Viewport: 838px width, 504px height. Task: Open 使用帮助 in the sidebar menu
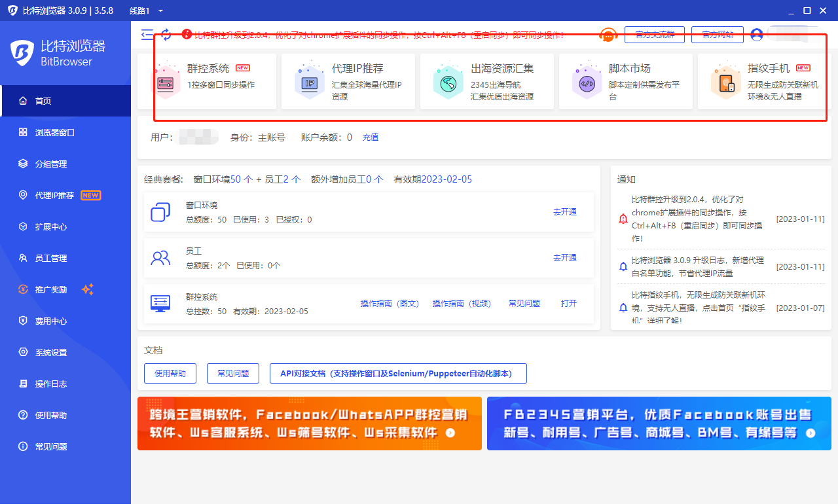[x=65, y=415]
